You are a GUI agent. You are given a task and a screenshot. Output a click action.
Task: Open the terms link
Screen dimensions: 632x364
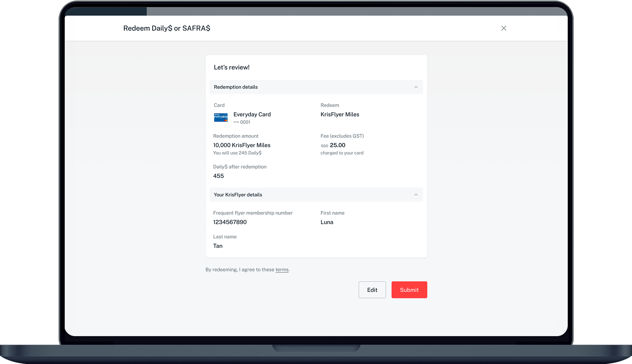[x=282, y=270]
